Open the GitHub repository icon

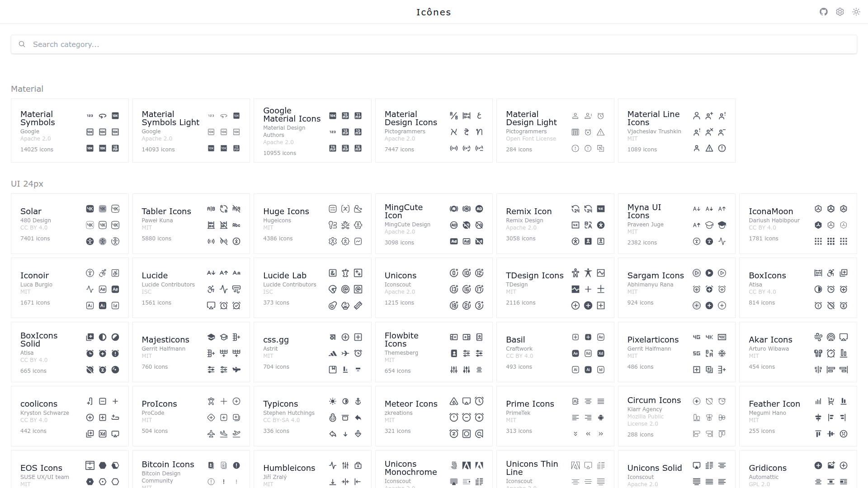point(824,12)
